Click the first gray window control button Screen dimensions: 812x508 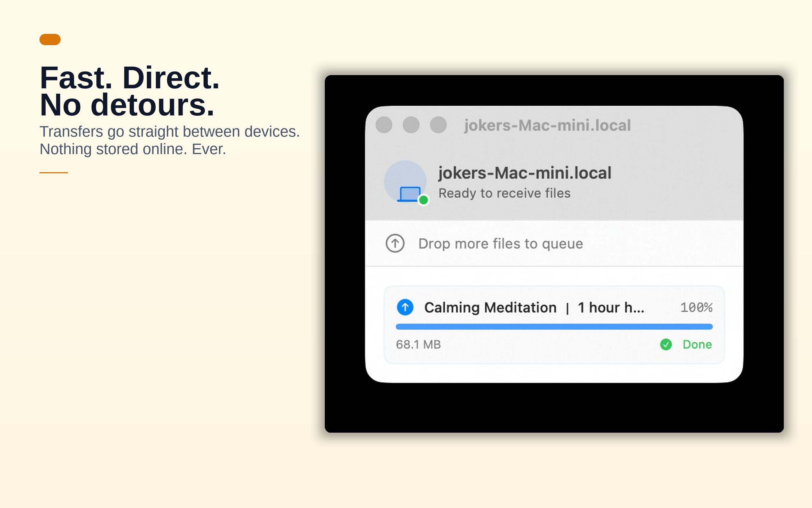coord(384,125)
